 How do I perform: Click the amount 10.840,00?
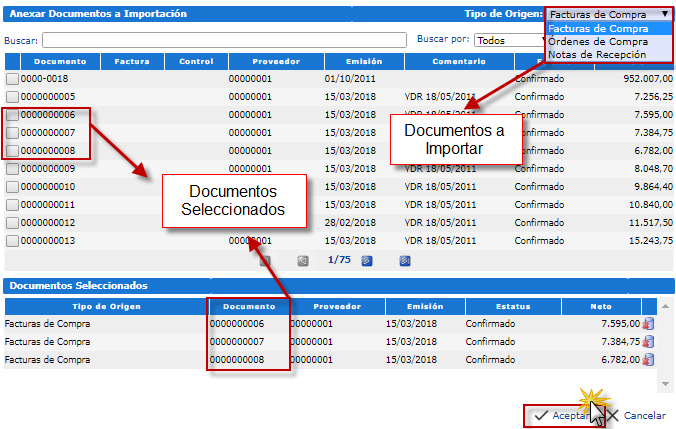pyautogui.click(x=651, y=205)
